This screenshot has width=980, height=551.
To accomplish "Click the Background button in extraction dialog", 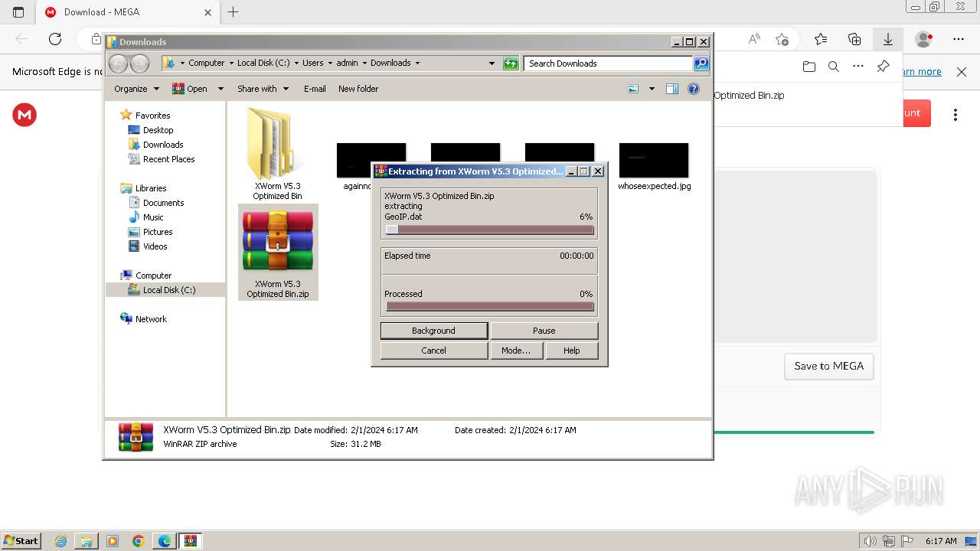I will [x=433, y=331].
